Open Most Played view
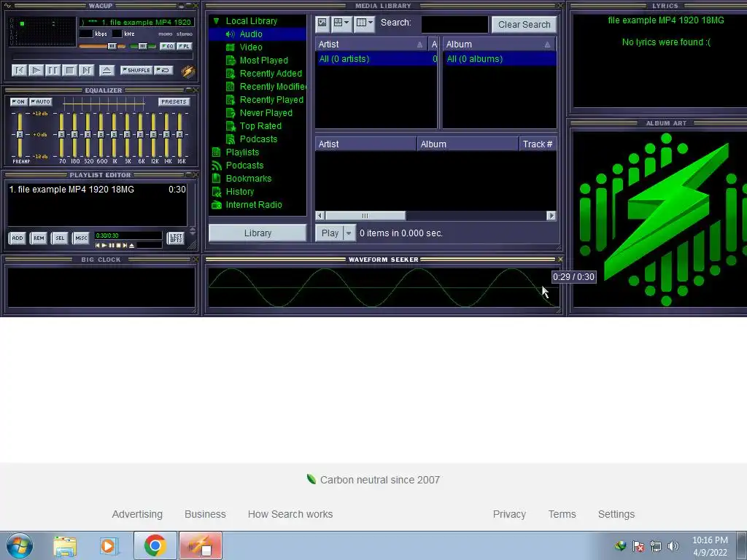The width and height of the screenshot is (747, 560). pyautogui.click(x=263, y=61)
